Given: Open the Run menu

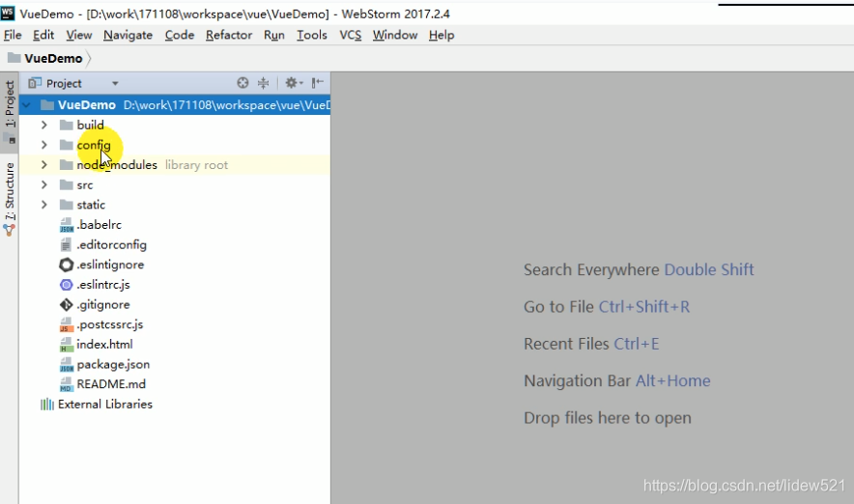Looking at the screenshot, I should coord(274,35).
